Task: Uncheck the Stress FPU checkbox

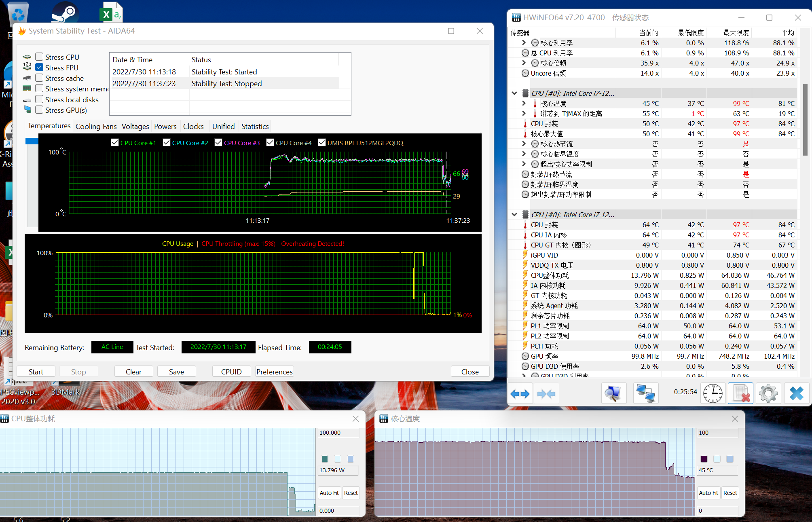Action: pyautogui.click(x=39, y=67)
